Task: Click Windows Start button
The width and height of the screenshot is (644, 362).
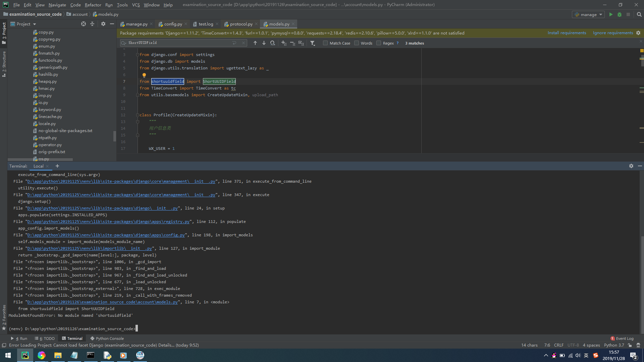Action: [x=8, y=355]
